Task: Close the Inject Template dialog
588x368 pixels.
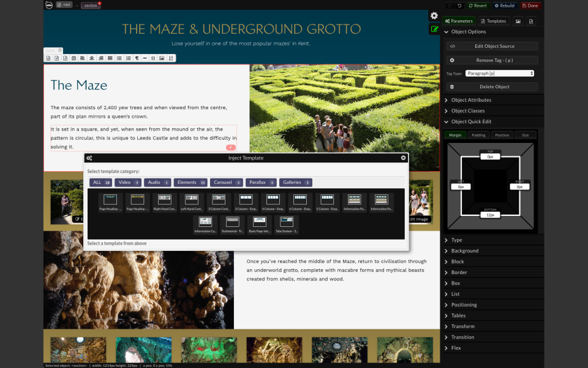Action: tap(404, 158)
